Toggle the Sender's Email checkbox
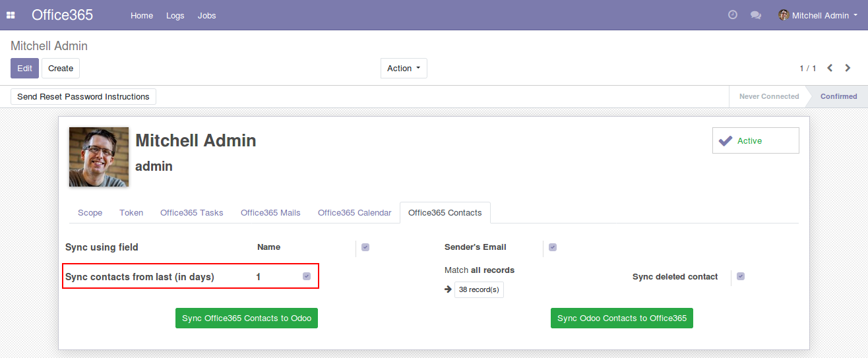The width and height of the screenshot is (868, 358). pos(553,247)
